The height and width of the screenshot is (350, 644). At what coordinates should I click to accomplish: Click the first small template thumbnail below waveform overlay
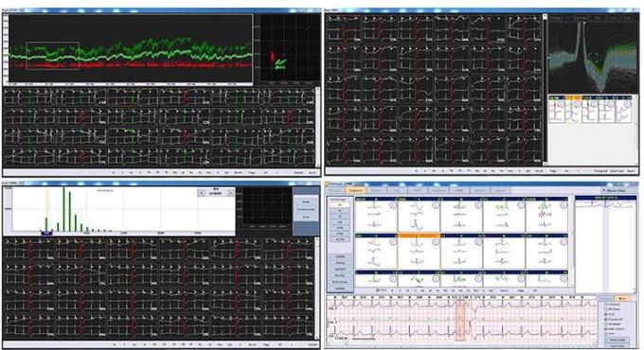coord(557,110)
